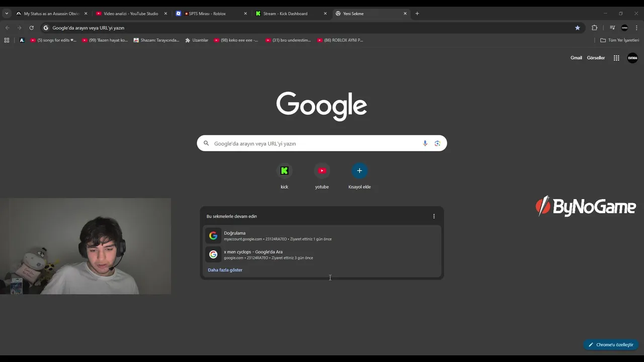Open x men cyclops Google search entry
Image resolution: width=644 pixels, height=362 pixels.
pyautogui.click(x=322, y=254)
